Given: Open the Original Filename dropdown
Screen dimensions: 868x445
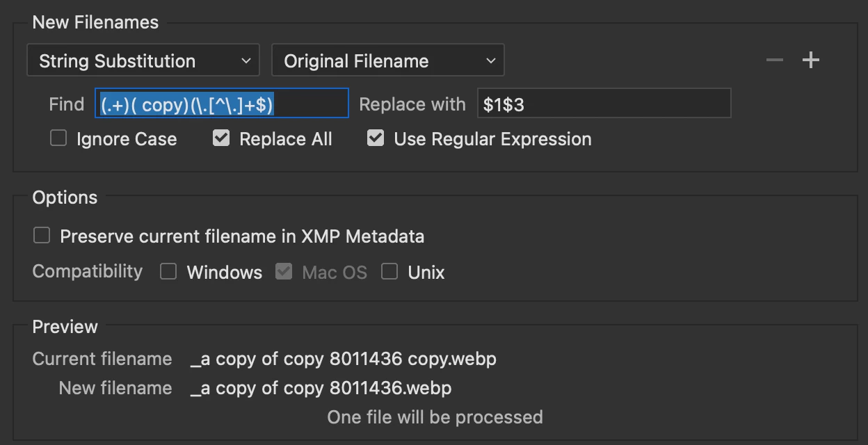Looking at the screenshot, I should pyautogui.click(x=387, y=60).
